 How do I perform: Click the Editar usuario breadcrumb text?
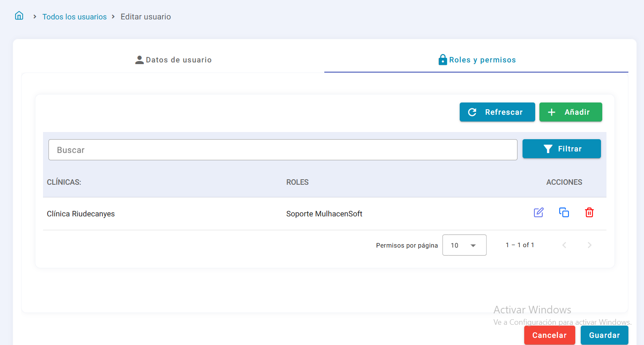[x=146, y=17]
